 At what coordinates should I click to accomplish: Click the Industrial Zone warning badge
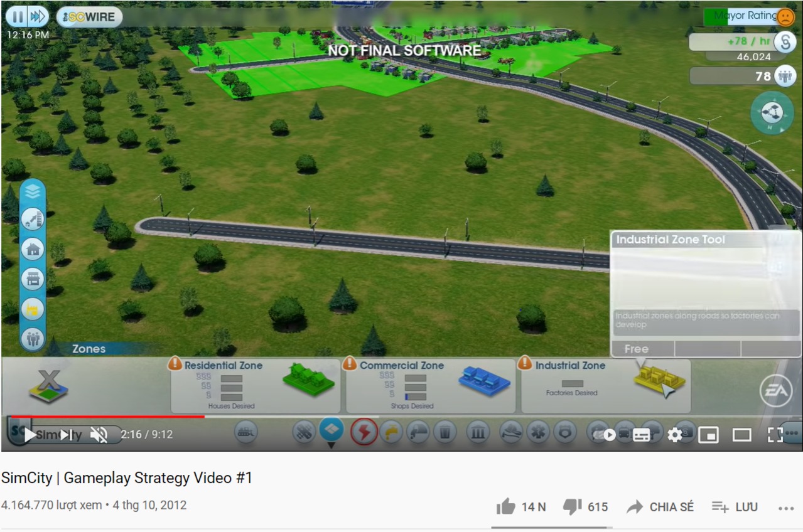point(525,363)
